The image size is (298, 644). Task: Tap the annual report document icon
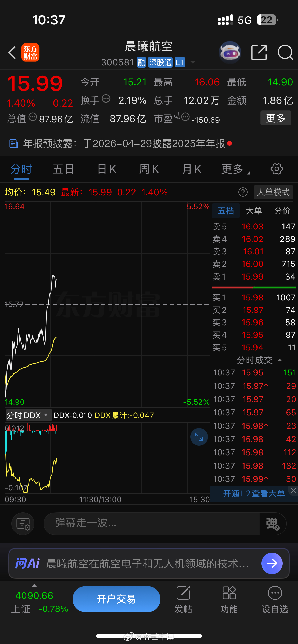pos(14,143)
